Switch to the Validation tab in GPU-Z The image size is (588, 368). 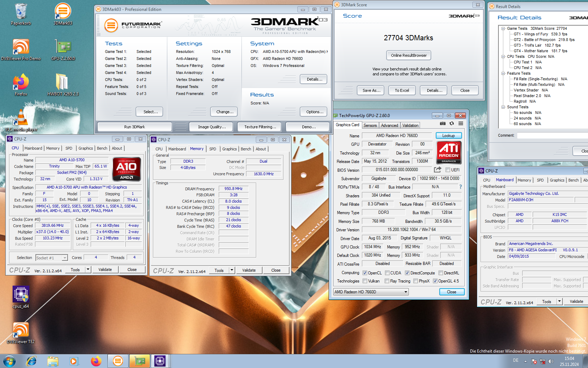[x=410, y=125]
